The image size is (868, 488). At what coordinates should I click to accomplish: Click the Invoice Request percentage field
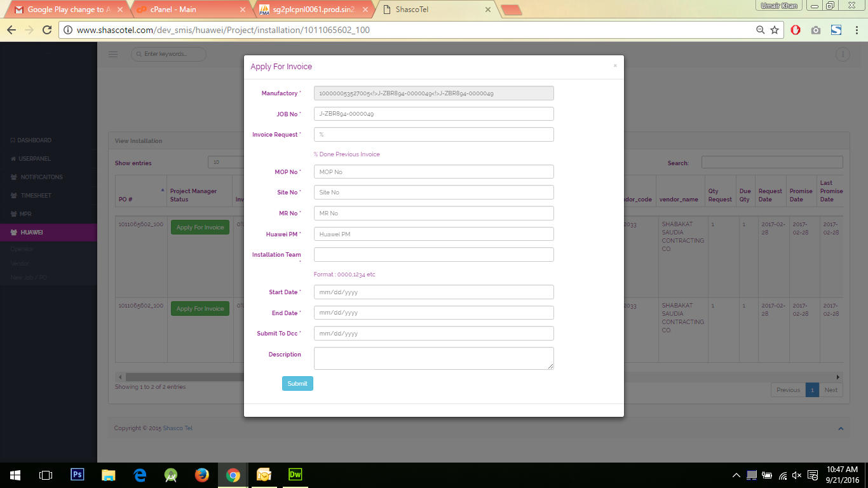[x=433, y=135]
